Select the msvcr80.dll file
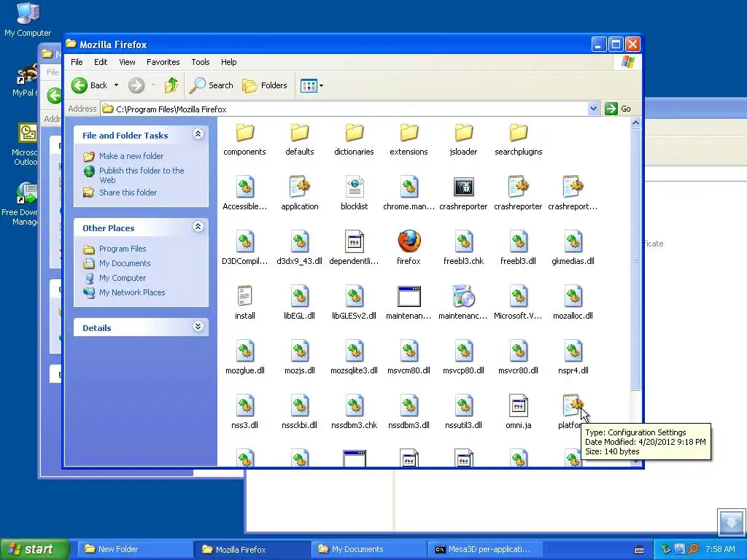 pos(519,357)
